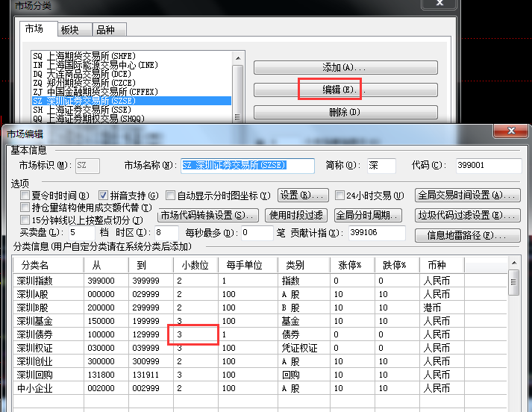Viewport: 532px width, 412px height.
Task: Click the 全局分时周期... button
Action: coord(368,215)
